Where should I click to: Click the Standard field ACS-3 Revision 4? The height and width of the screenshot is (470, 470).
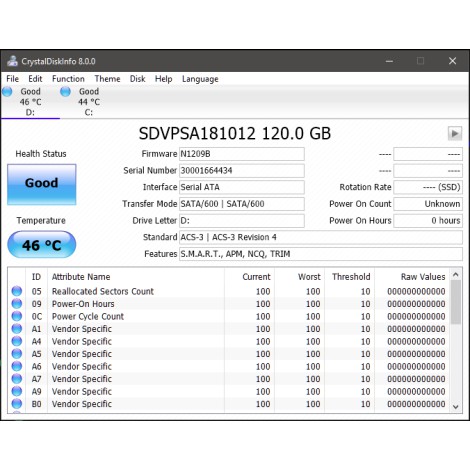click(321, 237)
